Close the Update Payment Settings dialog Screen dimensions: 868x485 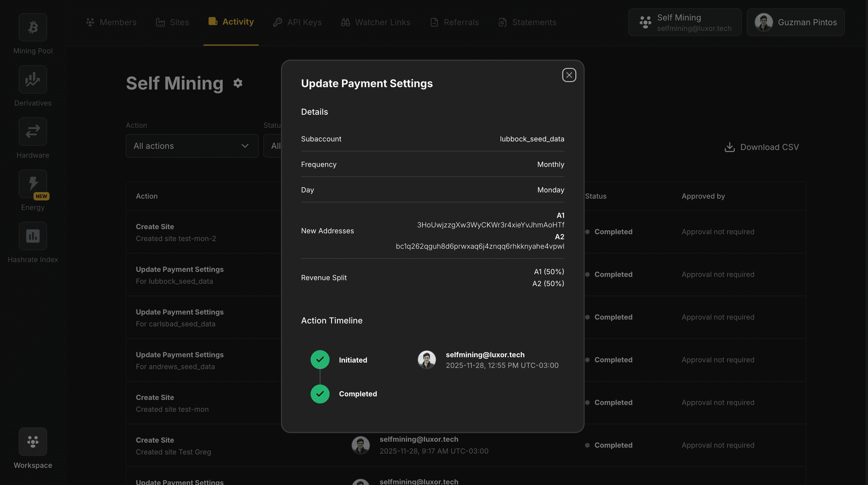click(569, 75)
